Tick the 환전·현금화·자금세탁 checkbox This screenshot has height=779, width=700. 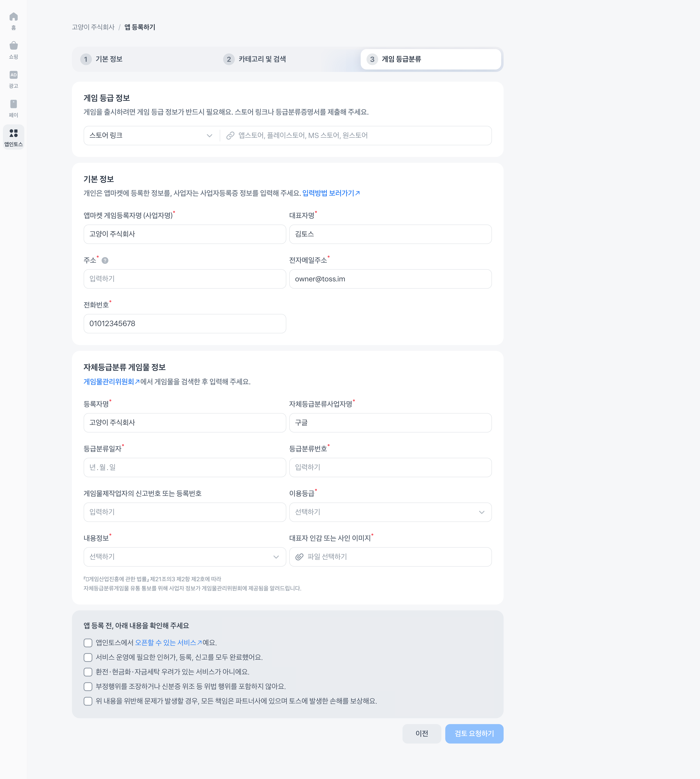(x=88, y=672)
